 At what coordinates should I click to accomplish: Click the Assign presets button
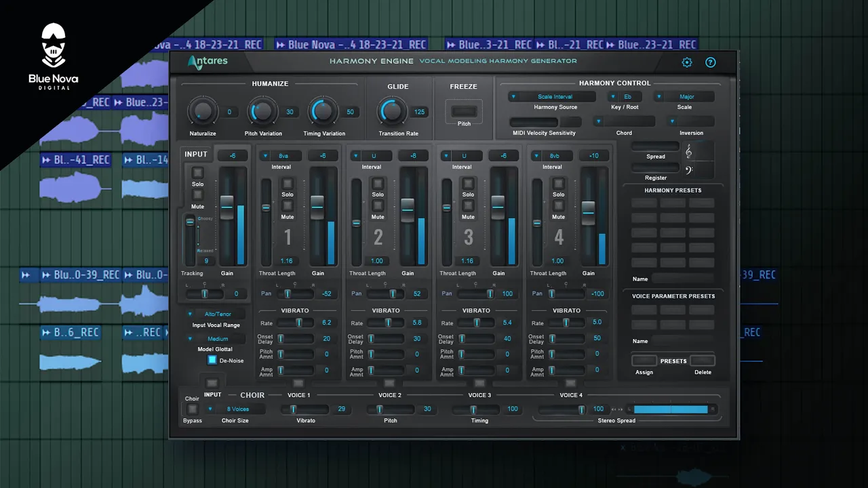pyautogui.click(x=644, y=361)
